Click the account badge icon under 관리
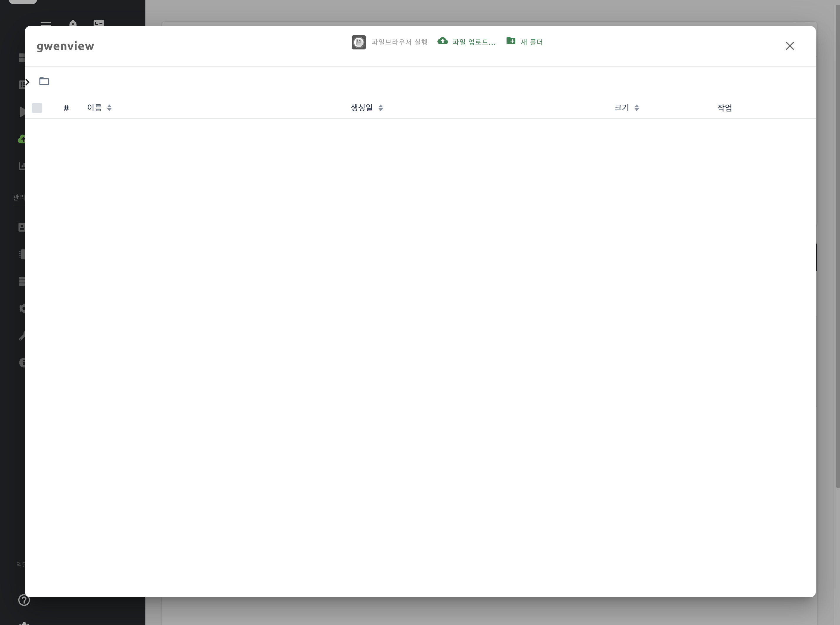Screen dimensions: 840x625 pyautogui.click(x=21, y=227)
